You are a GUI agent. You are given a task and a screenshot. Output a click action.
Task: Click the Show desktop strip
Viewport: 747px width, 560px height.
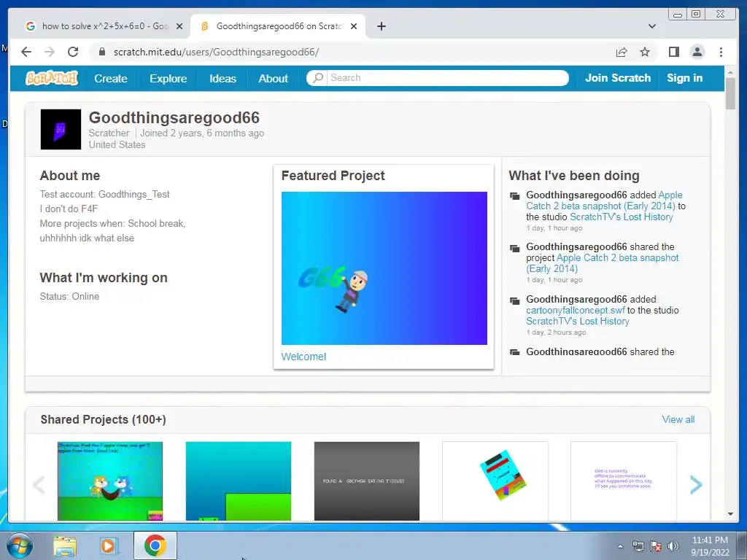click(743, 545)
